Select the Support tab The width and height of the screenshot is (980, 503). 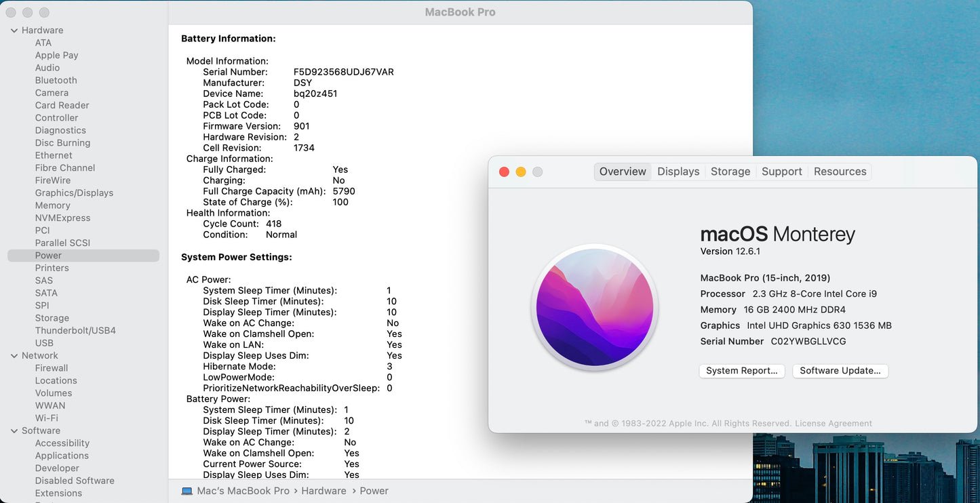[781, 172]
